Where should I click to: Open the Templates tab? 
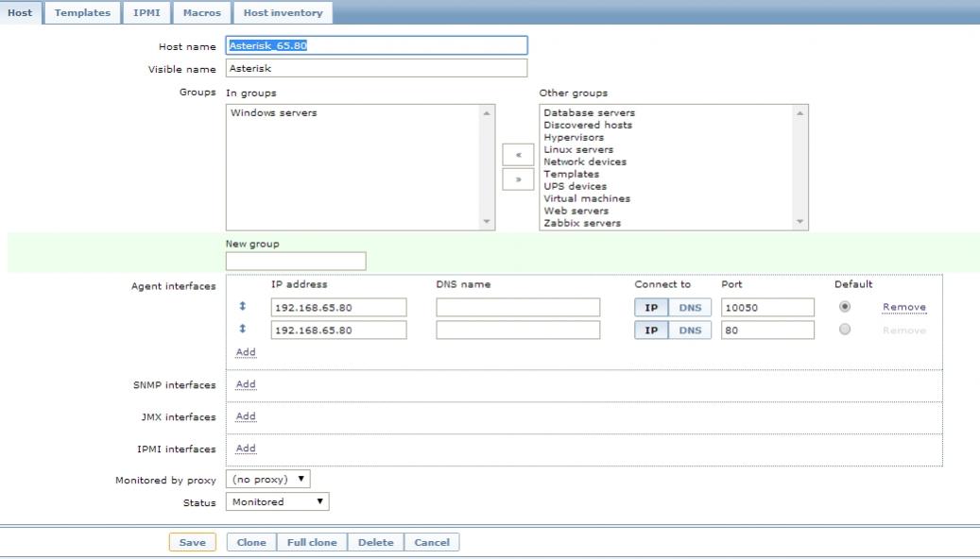point(82,12)
